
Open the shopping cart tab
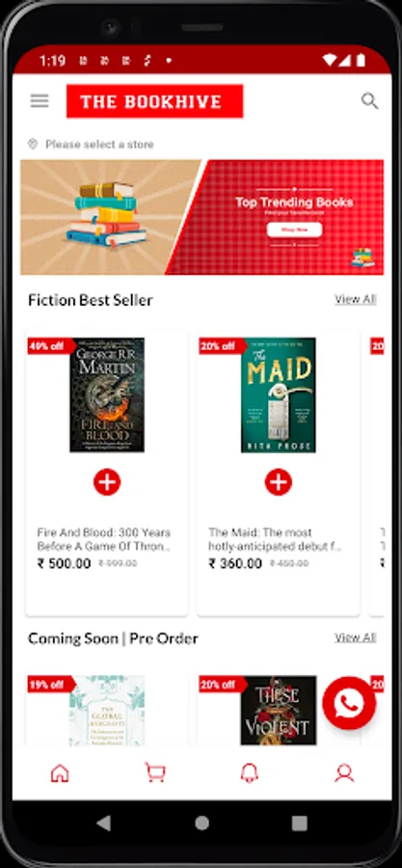pyautogui.click(x=155, y=773)
